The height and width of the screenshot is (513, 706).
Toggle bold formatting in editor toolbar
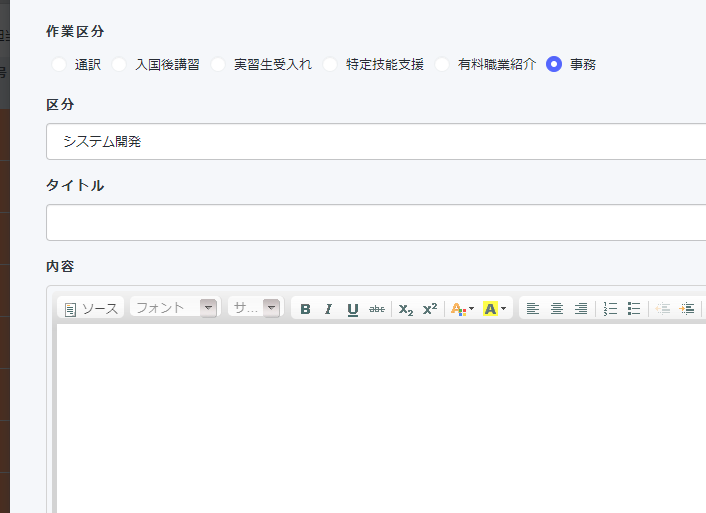pos(305,309)
